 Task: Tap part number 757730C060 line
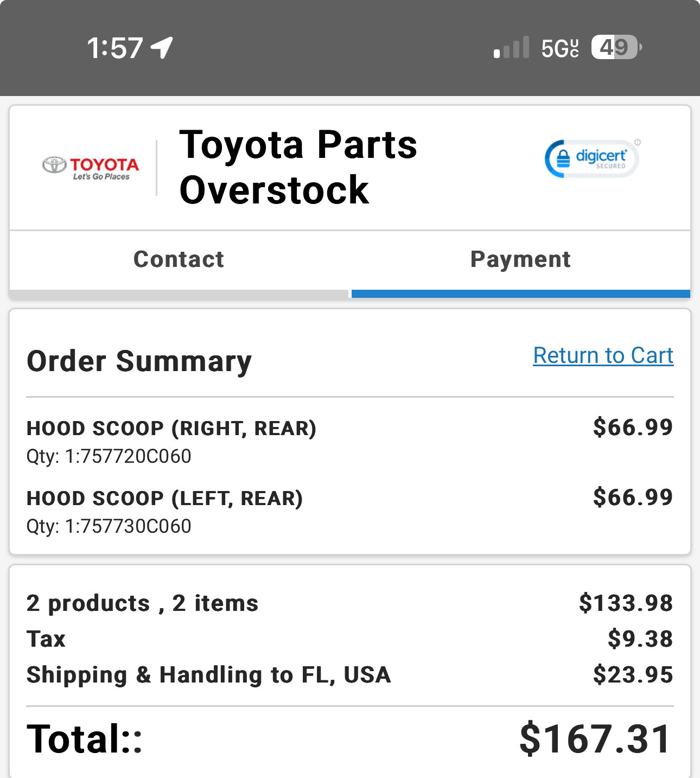109,526
